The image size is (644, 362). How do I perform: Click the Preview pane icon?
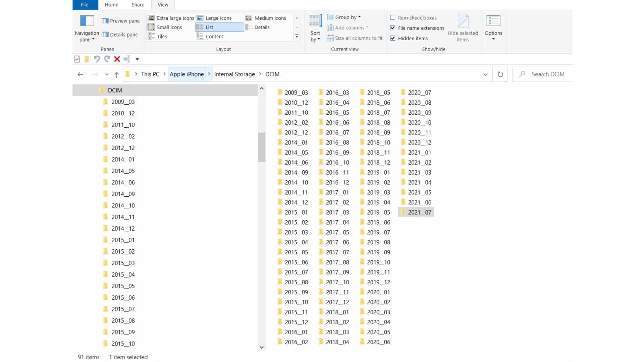pyautogui.click(x=105, y=20)
